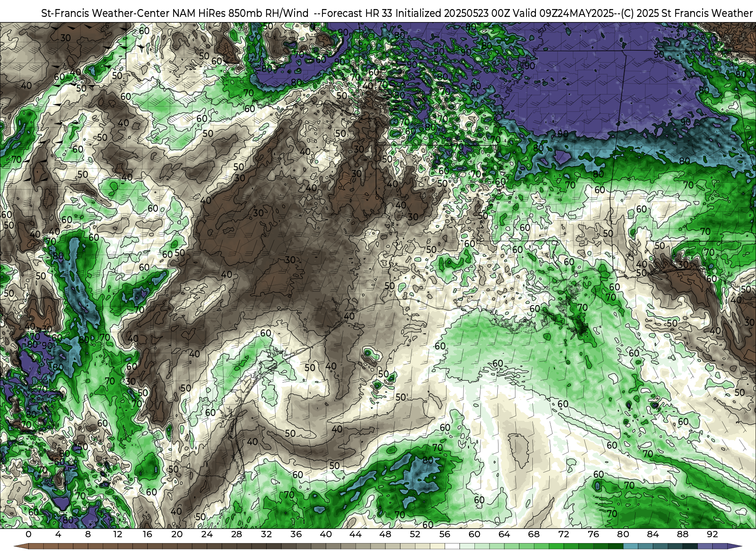Click the colorbar tick label '52'
The height and width of the screenshot is (551, 756).
[x=415, y=534]
